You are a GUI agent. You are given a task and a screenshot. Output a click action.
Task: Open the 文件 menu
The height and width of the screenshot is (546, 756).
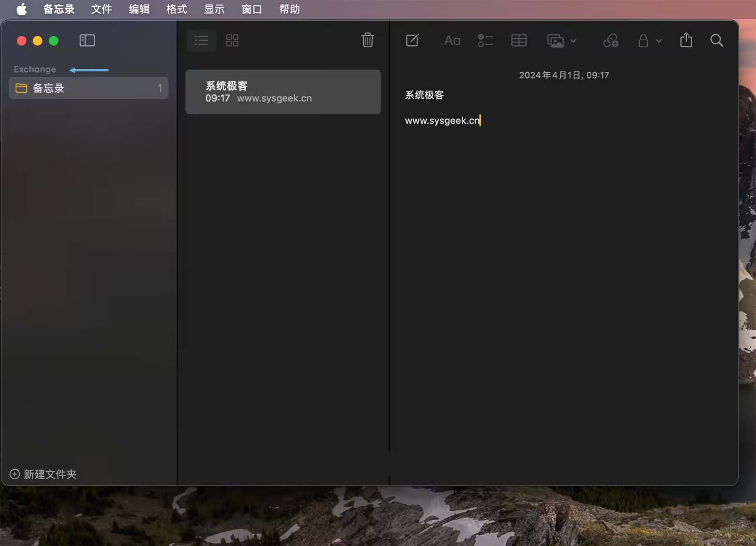click(102, 9)
